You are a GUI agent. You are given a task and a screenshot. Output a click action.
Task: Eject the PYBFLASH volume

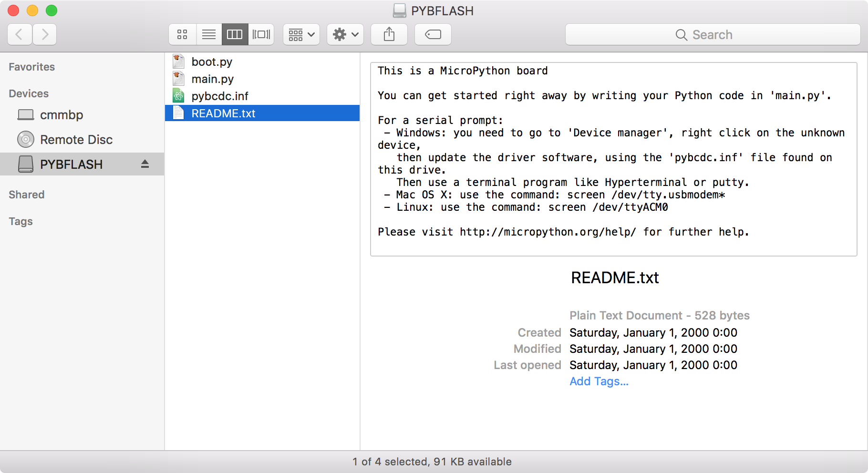146,164
